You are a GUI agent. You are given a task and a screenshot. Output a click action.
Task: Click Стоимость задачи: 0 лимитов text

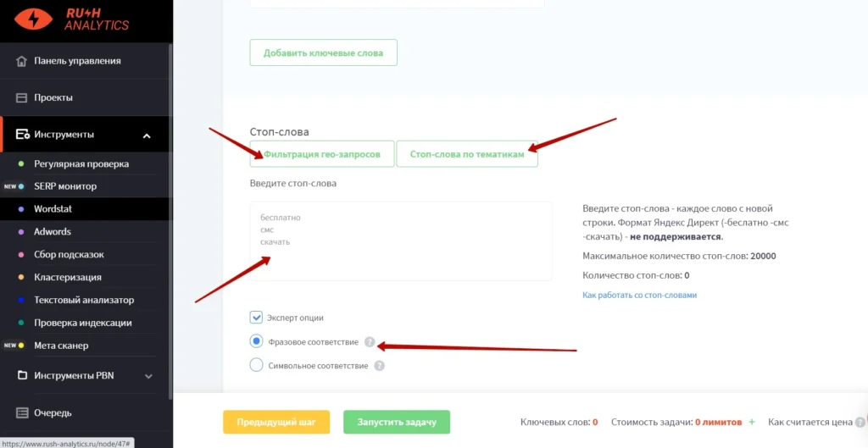tap(676, 423)
